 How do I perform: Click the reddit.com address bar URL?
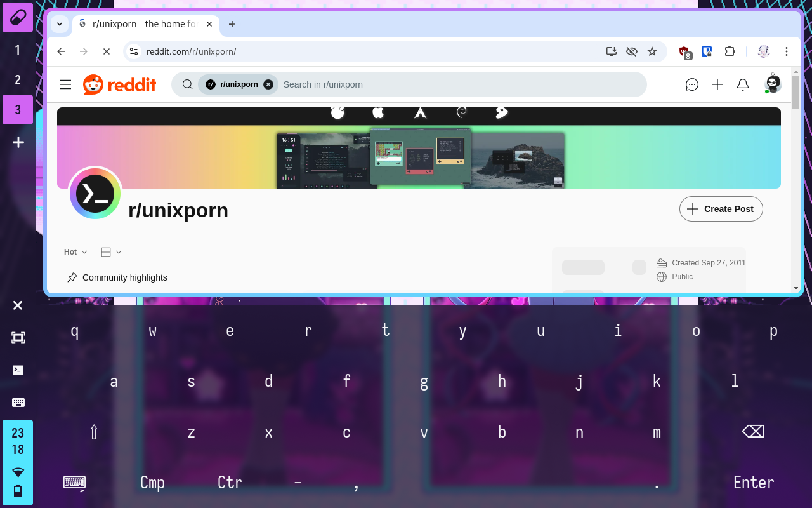[x=192, y=51]
